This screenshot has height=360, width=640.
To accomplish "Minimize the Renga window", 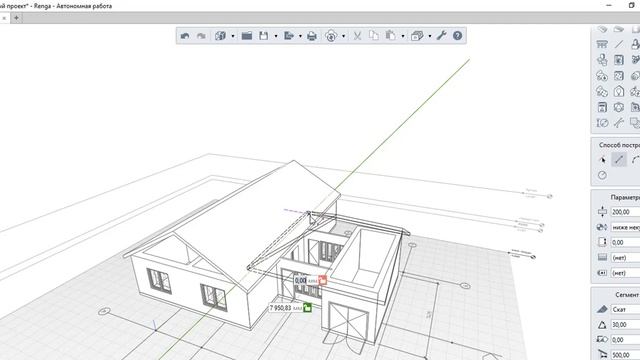I will coord(609,5).
